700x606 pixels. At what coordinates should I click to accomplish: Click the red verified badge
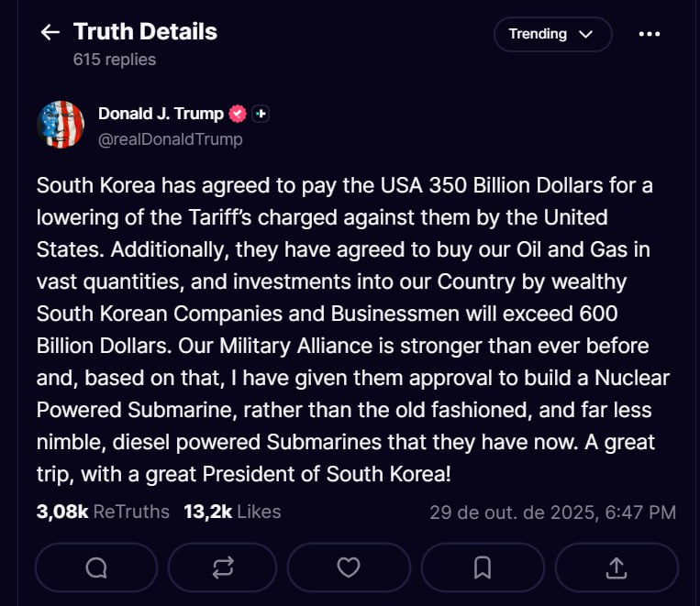[x=238, y=114]
